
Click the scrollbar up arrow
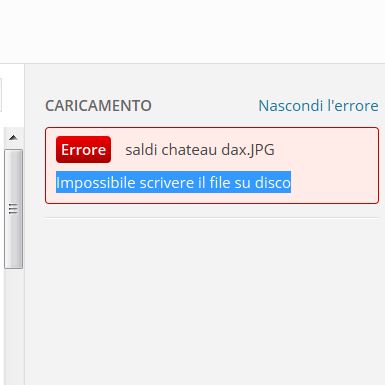[13, 137]
